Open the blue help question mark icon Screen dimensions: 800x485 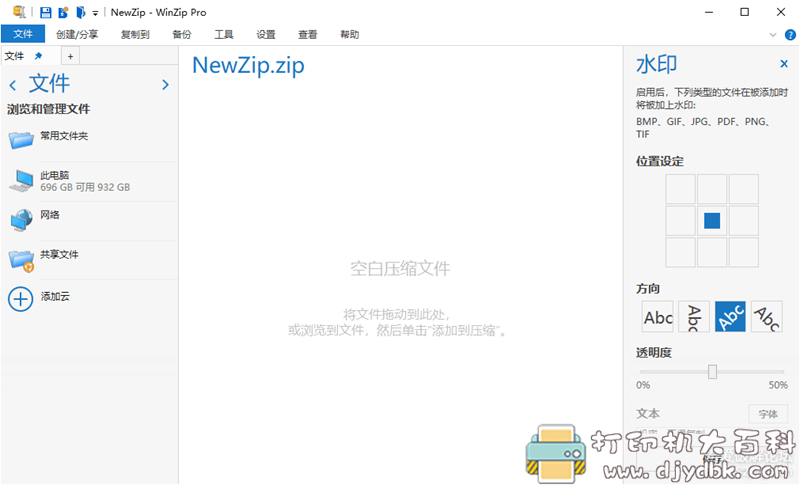(x=790, y=35)
